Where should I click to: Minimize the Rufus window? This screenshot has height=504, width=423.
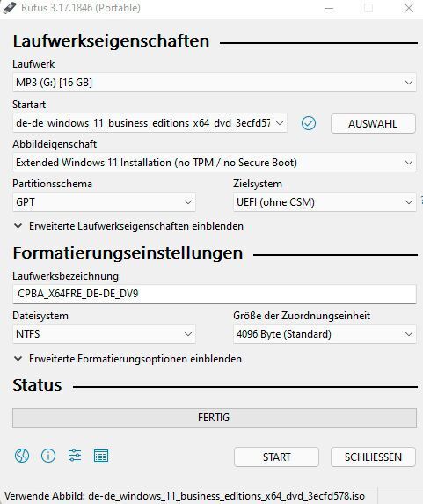[329, 8]
